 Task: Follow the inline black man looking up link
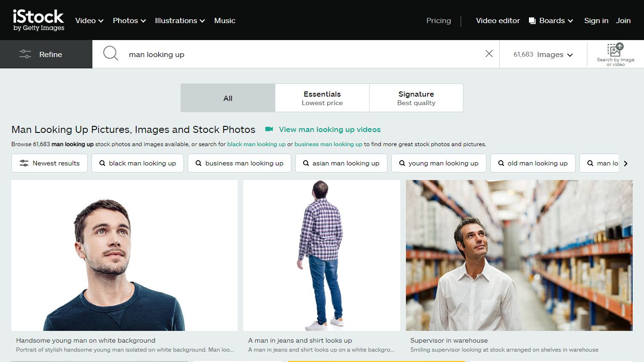coord(256,144)
